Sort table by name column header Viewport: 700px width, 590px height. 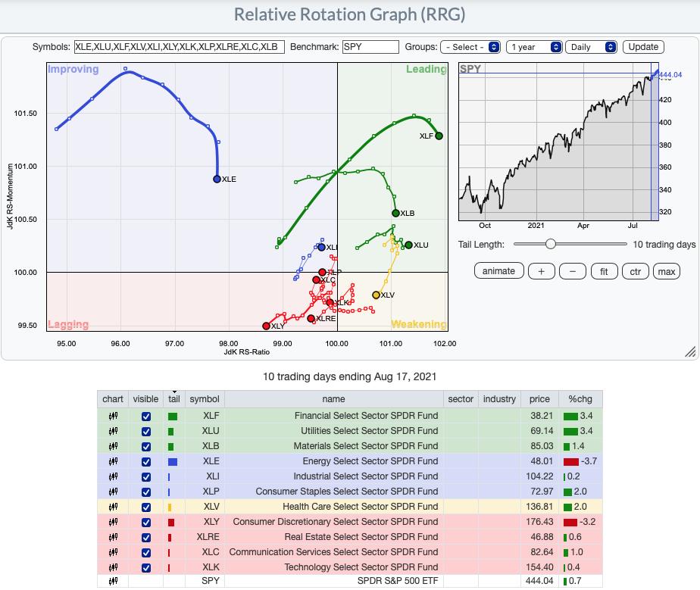coord(333,399)
